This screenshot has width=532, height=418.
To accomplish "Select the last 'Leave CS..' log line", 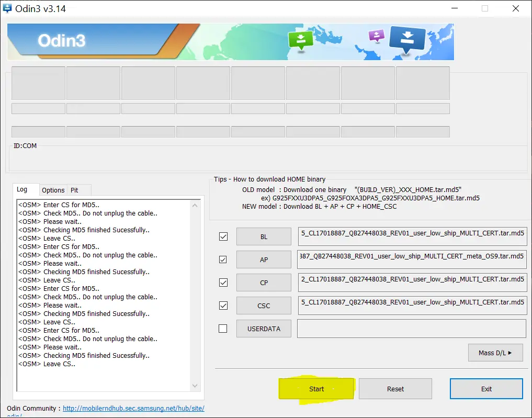I will coord(47,364).
